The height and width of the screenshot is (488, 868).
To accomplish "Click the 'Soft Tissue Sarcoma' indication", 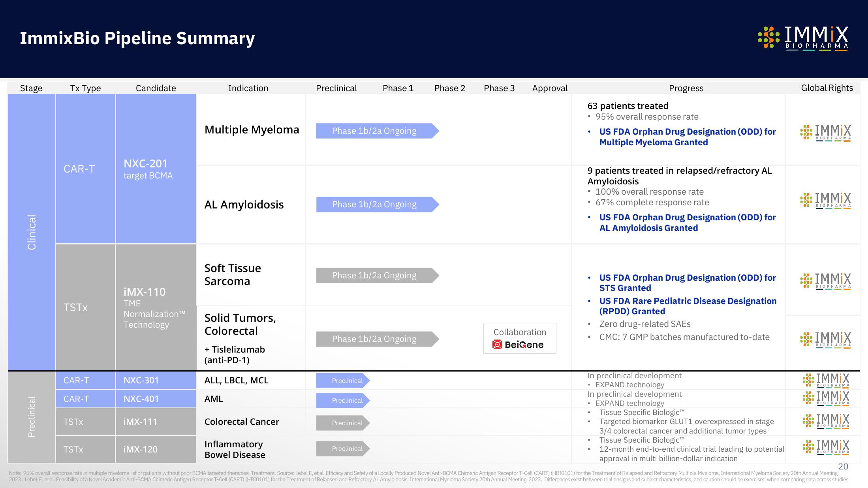I will coord(233,274).
